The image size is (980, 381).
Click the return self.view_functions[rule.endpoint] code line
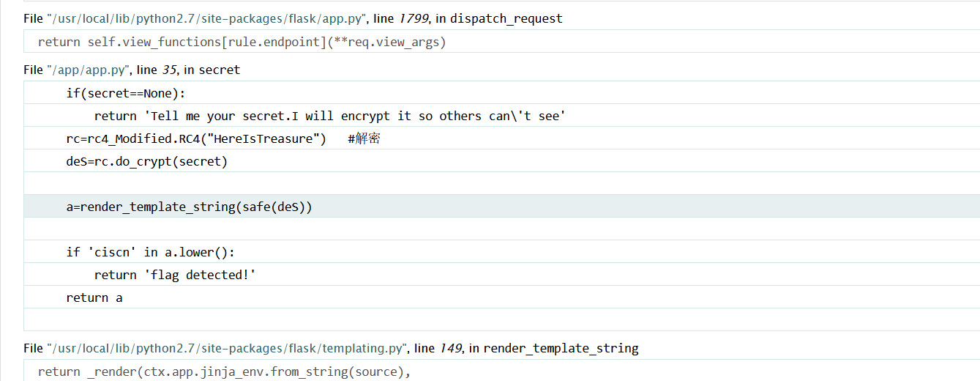click(501, 42)
